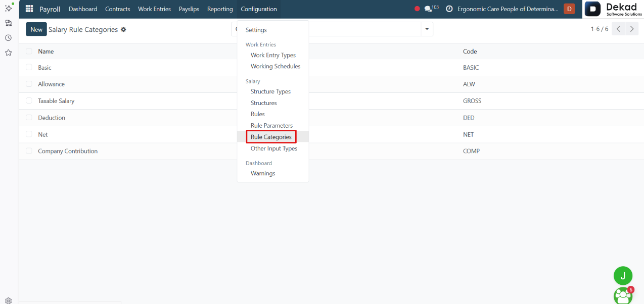Go to the Dashboard menu
Screen dimensions: 644x304
click(x=83, y=9)
